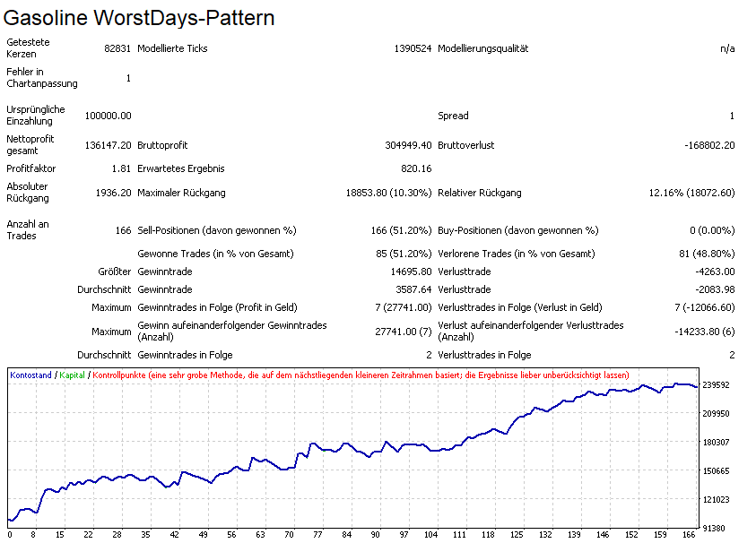
Task: Click the red Kontrollpunkte legend text
Action: tap(361, 375)
